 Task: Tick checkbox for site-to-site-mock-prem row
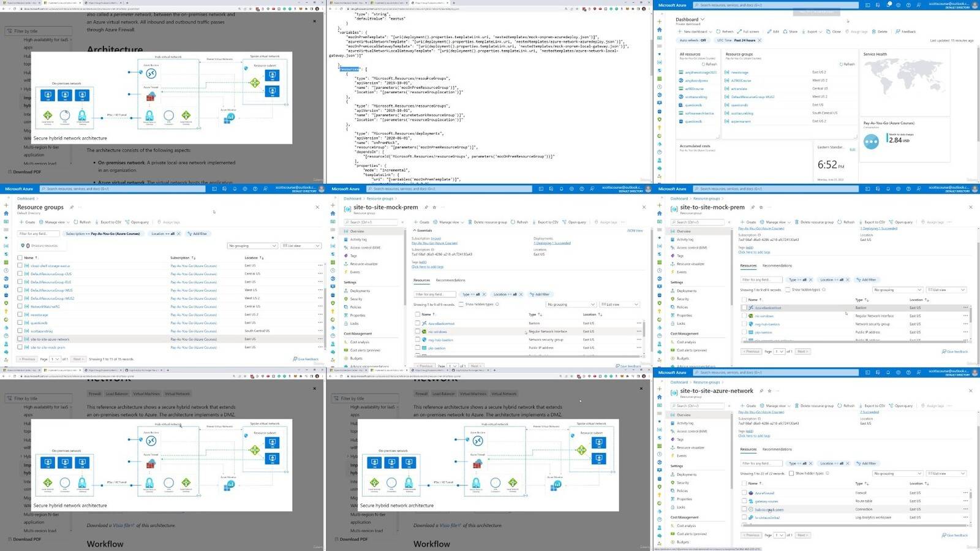click(20, 347)
